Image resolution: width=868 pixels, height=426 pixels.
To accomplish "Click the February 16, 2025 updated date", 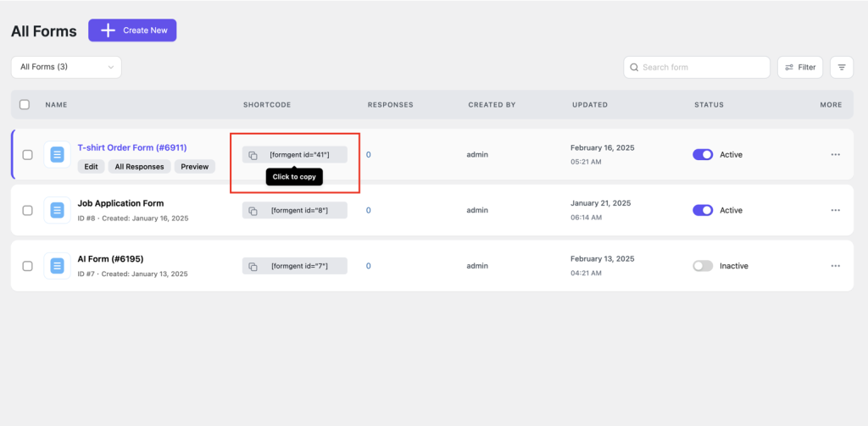I will [x=603, y=147].
